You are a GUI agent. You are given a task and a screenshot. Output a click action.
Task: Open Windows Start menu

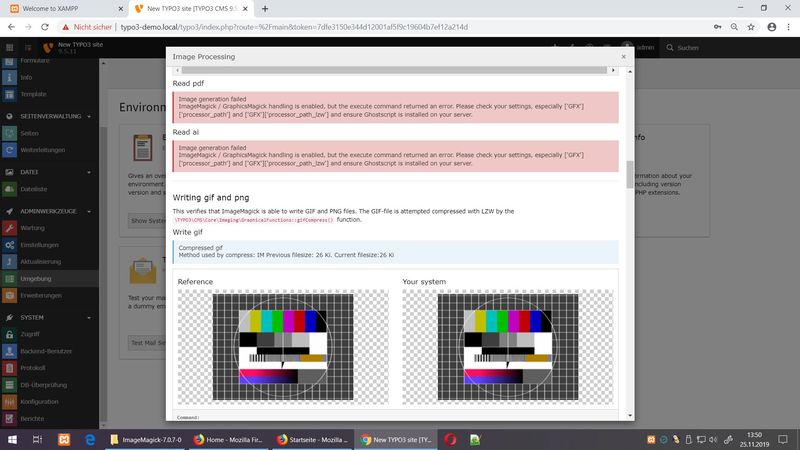coord(12,439)
